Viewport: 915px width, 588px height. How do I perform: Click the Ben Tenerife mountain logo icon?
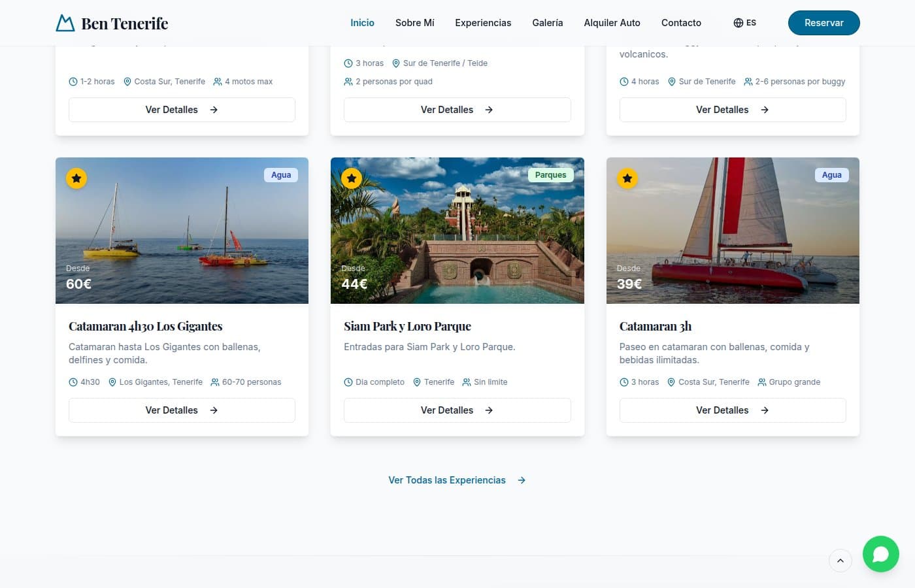(x=65, y=22)
